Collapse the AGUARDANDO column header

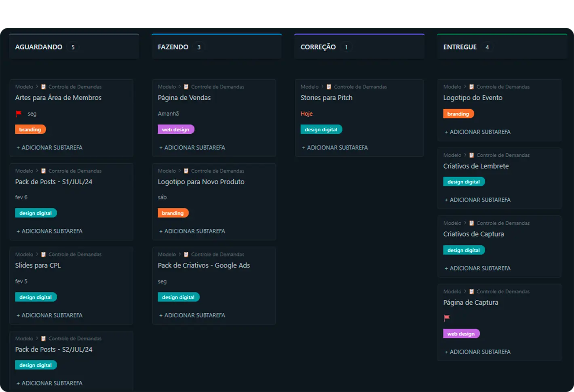pos(39,47)
